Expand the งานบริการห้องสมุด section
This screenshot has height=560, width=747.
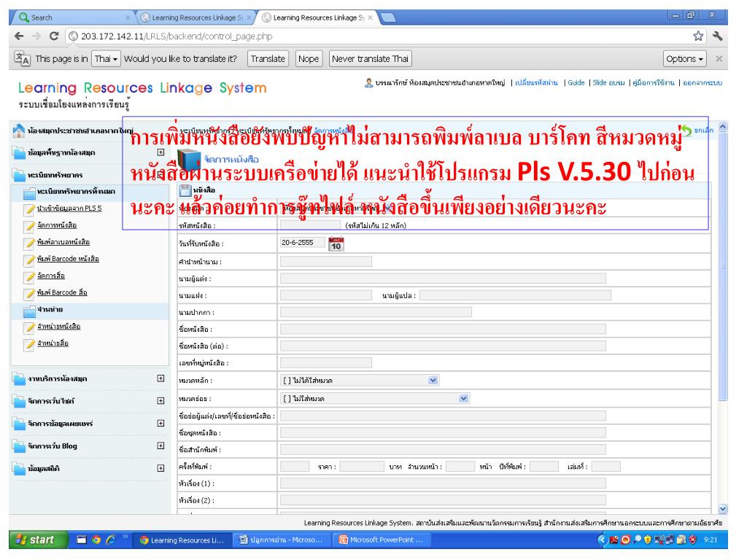pos(160,378)
